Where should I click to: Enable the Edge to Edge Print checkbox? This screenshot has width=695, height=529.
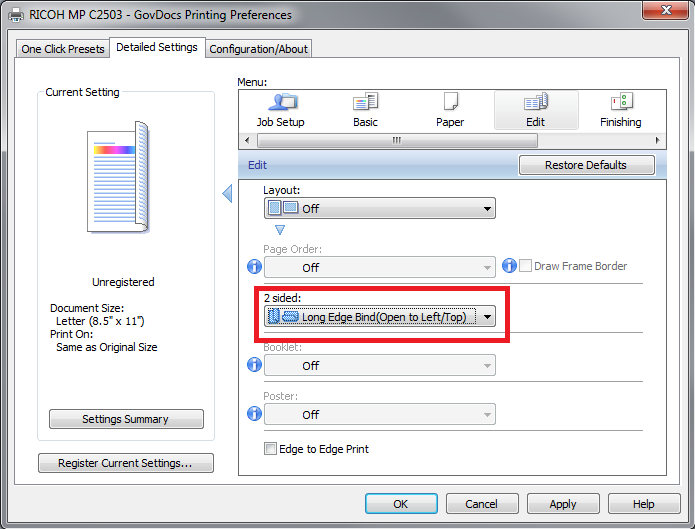(x=270, y=449)
